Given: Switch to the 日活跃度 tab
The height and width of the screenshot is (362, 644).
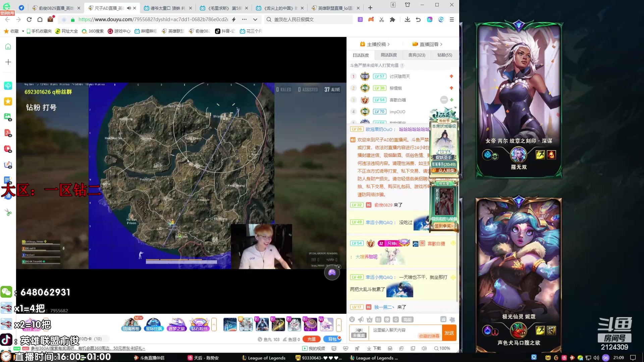Looking at the screenshot, I should 361,55.
